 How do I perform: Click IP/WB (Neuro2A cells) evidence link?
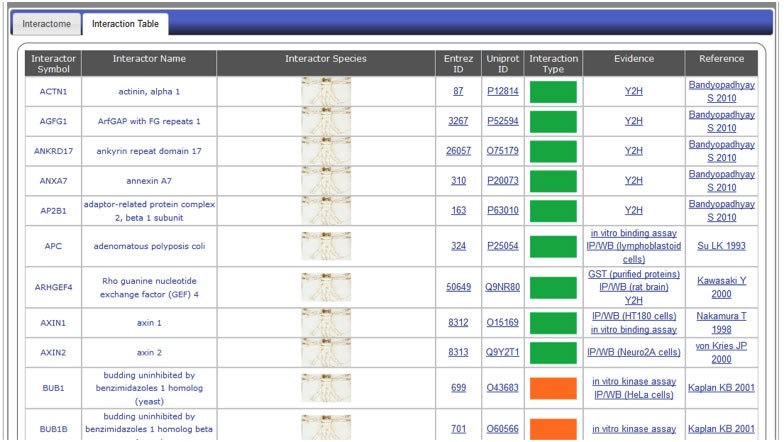(633, 352)
